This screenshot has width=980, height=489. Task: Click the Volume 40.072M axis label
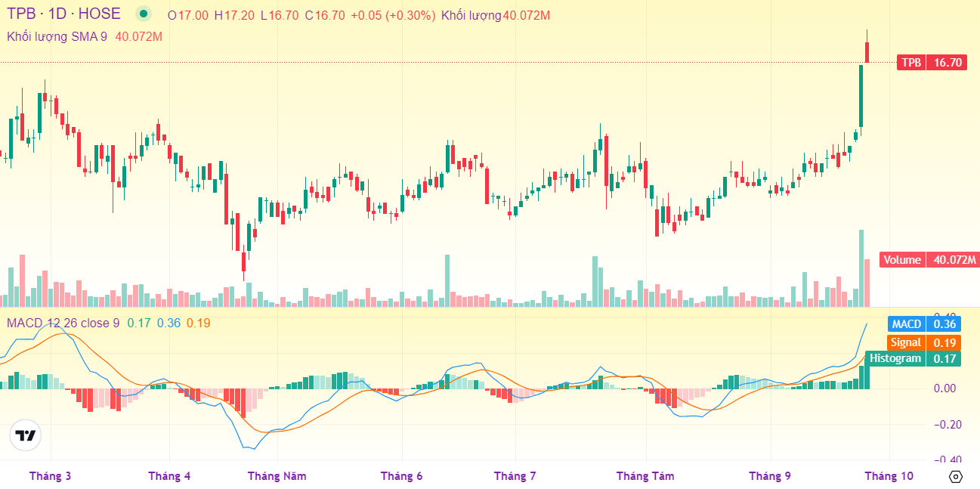(929, 260)
